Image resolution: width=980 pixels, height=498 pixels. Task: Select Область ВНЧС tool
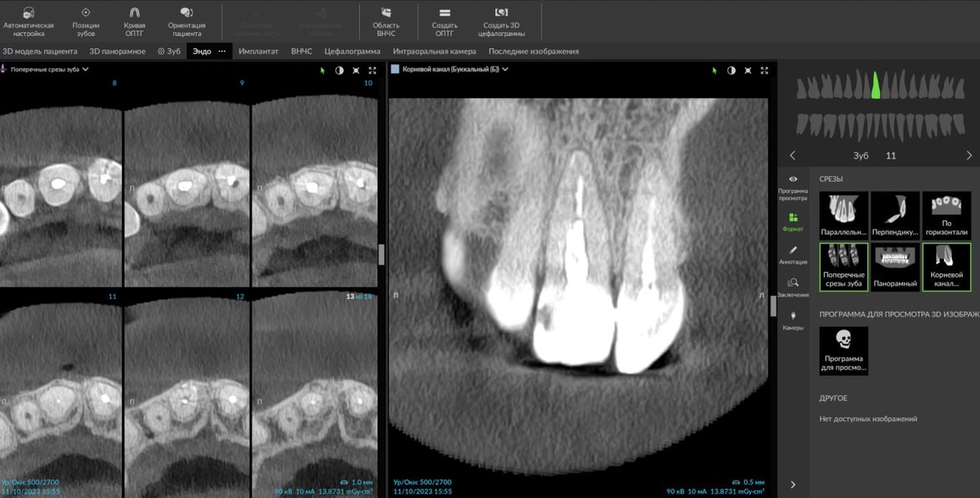click(386, 22)
